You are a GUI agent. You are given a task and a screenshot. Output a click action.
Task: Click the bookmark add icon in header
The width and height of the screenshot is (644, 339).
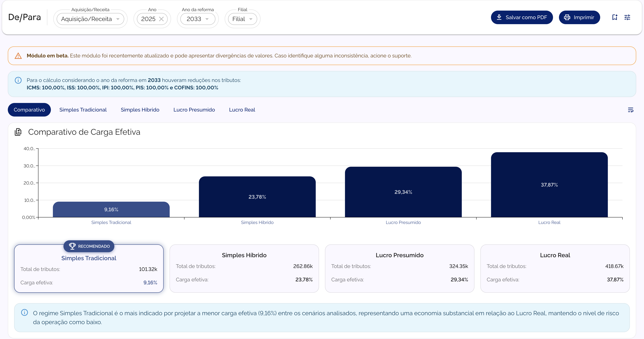point(615,17)
